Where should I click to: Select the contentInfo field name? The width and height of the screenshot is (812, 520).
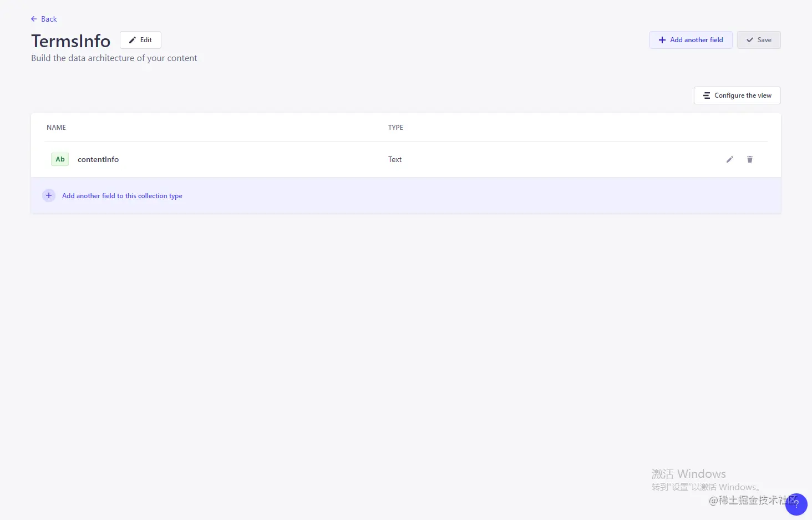(x=98, y=159)
